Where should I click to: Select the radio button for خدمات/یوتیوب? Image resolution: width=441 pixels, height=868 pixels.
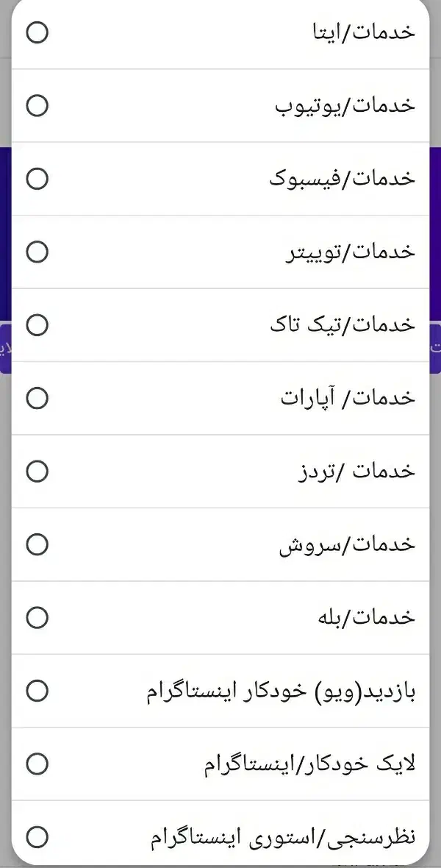[x=37, y=106]
